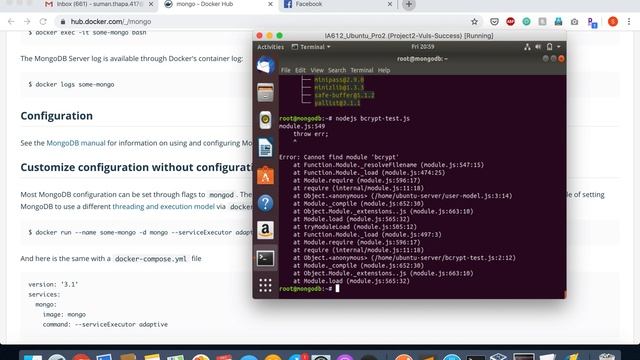Select Terminal icon in Ubuntu dock
The height and width of the screenshot is (360, 640).
(x=265, y=258)
